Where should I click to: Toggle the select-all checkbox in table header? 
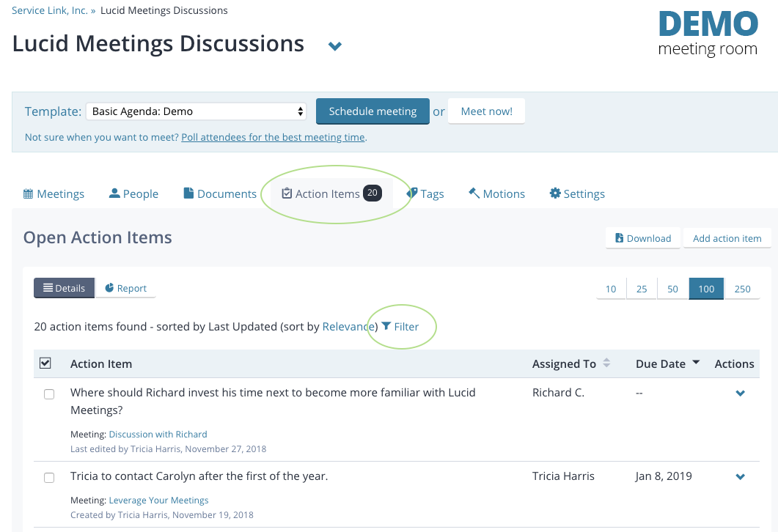click(x=45, y=363)
